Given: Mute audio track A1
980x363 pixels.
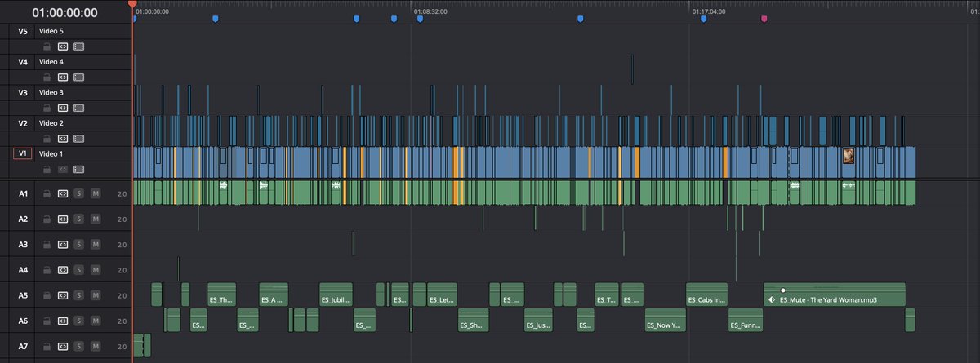Looking at the screenshot, I should pyautogui.click(x=96, y=194).
